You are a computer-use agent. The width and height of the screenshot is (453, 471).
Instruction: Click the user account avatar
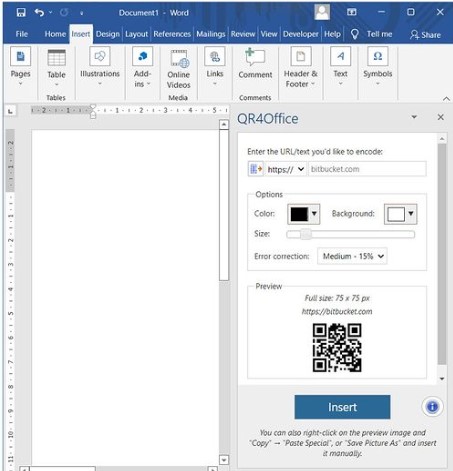[322, 12]
